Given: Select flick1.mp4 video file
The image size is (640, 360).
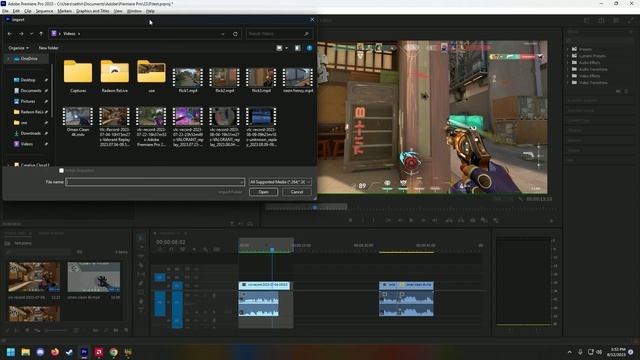Looking at the screenshot, I should [x=188, y=80].
